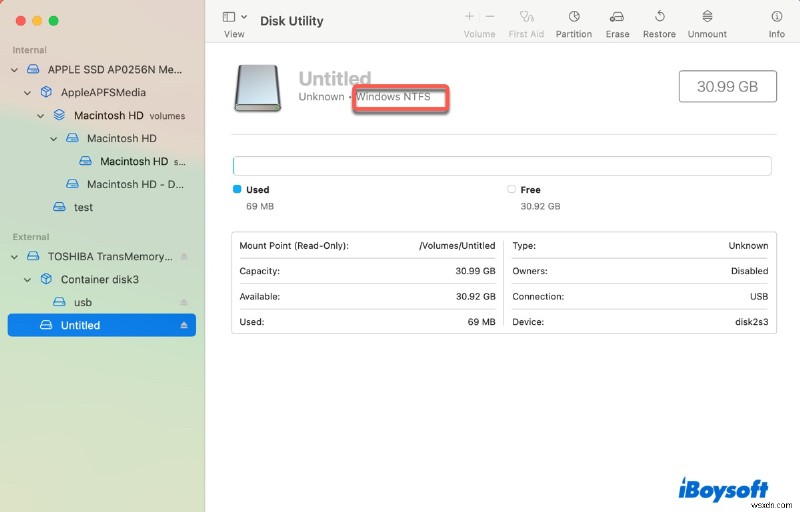The width and height of the screenshot is (800, 512).
Task: Collapse the nested Macintosh HD volume
Action: [54, 139]
